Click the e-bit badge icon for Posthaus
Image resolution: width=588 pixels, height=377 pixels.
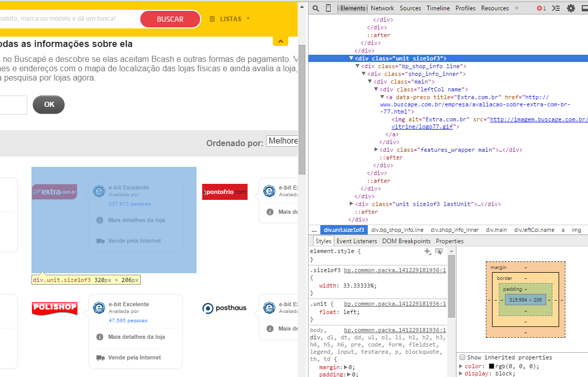pyautogui.click(x=269, y=308)
